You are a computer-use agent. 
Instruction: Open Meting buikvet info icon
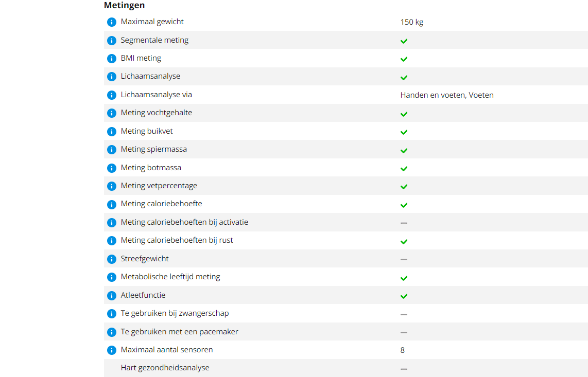click(x=111, y=132)
